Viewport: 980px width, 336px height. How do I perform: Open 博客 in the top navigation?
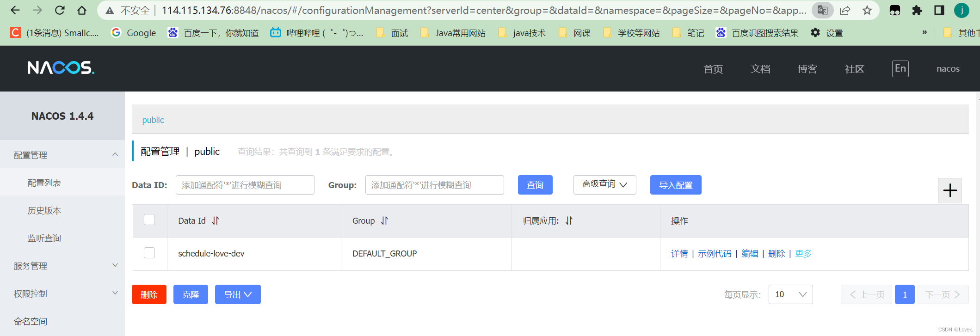[x=807, y=69]
